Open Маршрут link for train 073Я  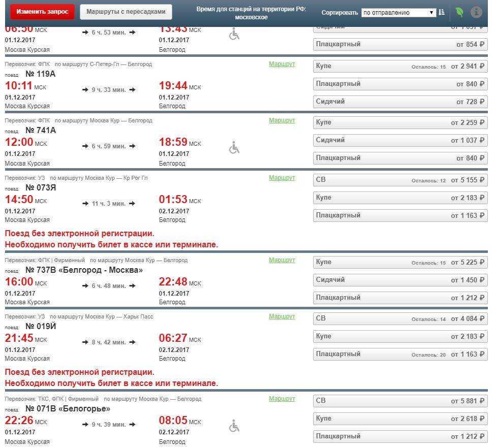pos(282,178)
